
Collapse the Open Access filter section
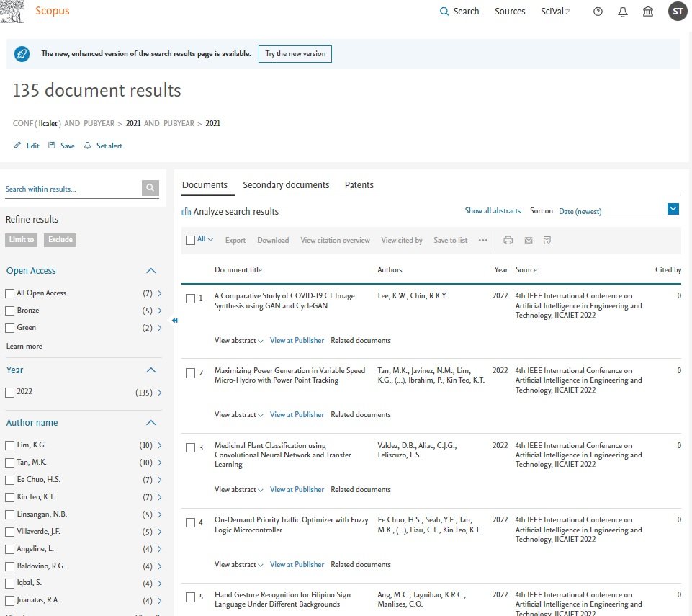151,271
